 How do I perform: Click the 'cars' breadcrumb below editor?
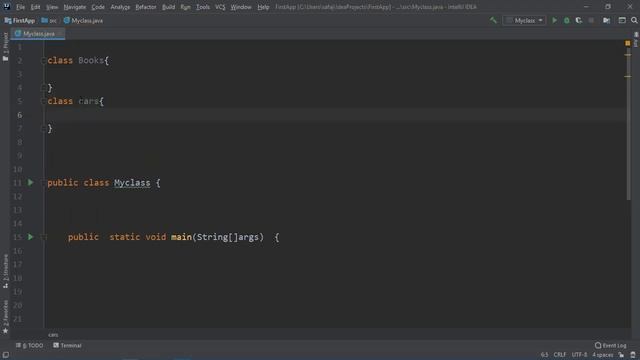[53, 335]
